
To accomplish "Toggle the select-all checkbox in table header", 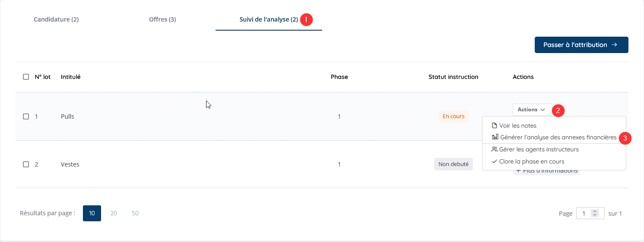I will tap(26, 77).
